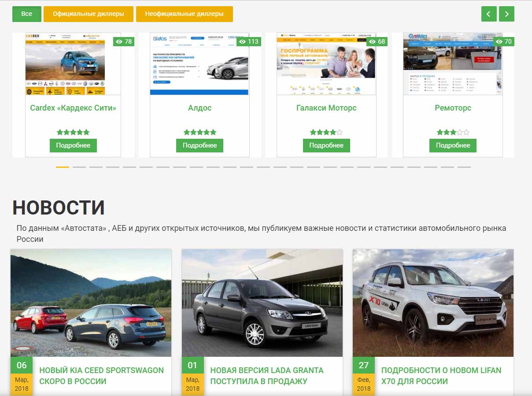Click Подробнее under Алдос

(199, 145)
